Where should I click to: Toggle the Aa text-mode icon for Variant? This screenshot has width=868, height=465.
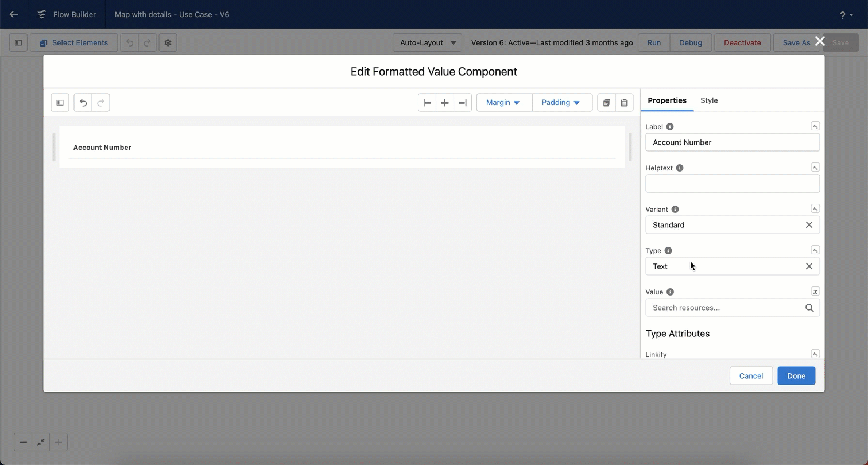[x=815, y=209]
